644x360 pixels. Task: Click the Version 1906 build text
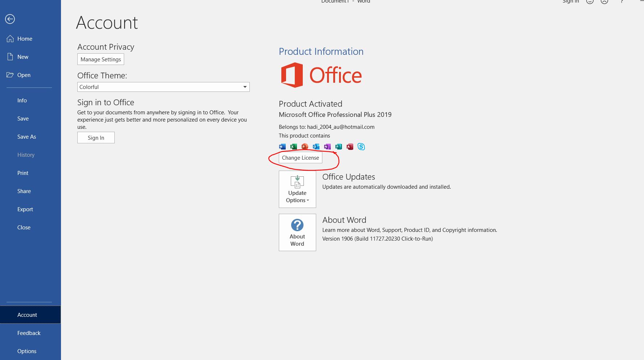coord(378,239)
